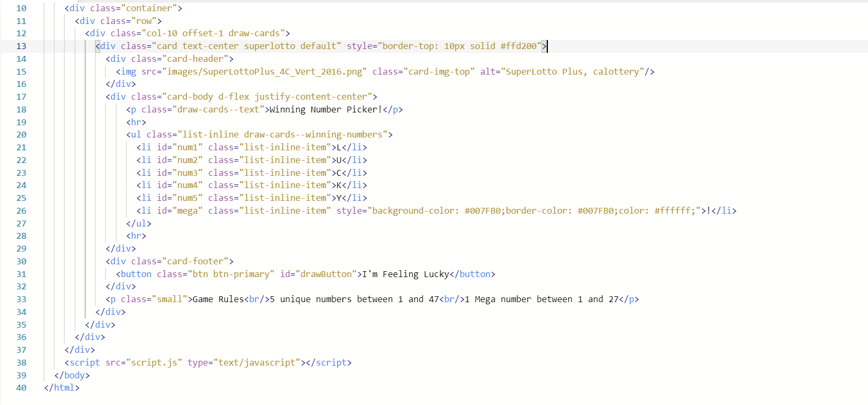Click the background-color style string on line 26
Screen dimensions: 868x405
coord(534,210)
